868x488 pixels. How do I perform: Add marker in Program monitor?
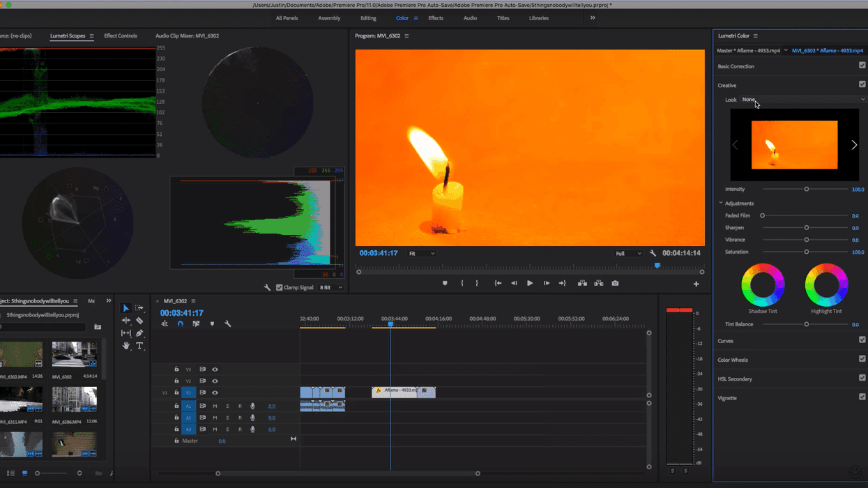pyautogui.click(x=445, y=284)
